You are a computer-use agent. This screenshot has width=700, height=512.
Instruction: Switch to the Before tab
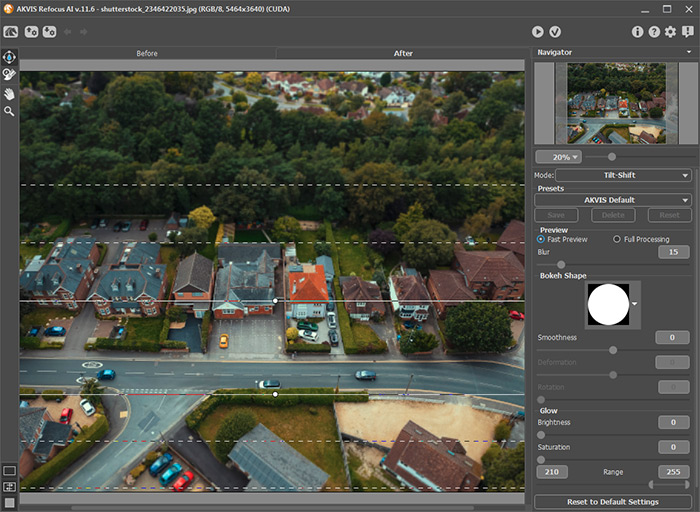coord(147,53)
